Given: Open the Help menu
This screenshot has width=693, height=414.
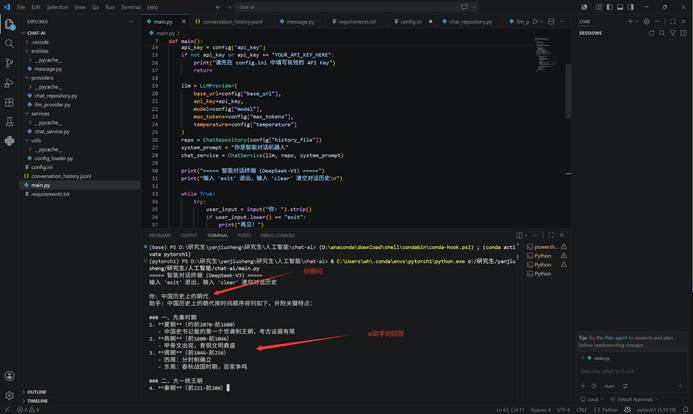Looking at the screenshot, I should (x=152, y=7).
